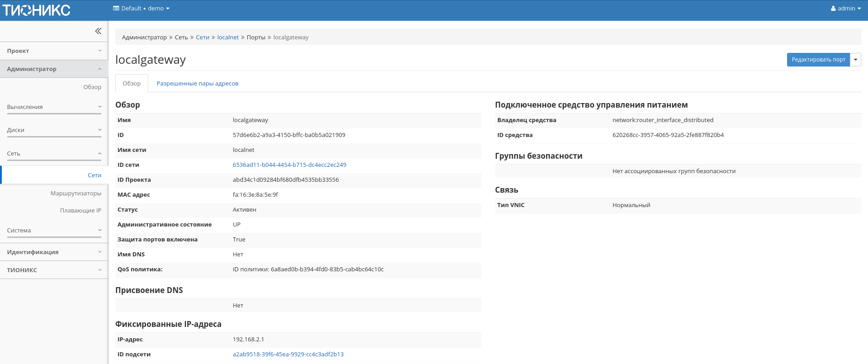This screenshot has height=364, width=868.
Task: Collapse the sidebar with double-chevron icon
Action: click(x=98, y=31)
